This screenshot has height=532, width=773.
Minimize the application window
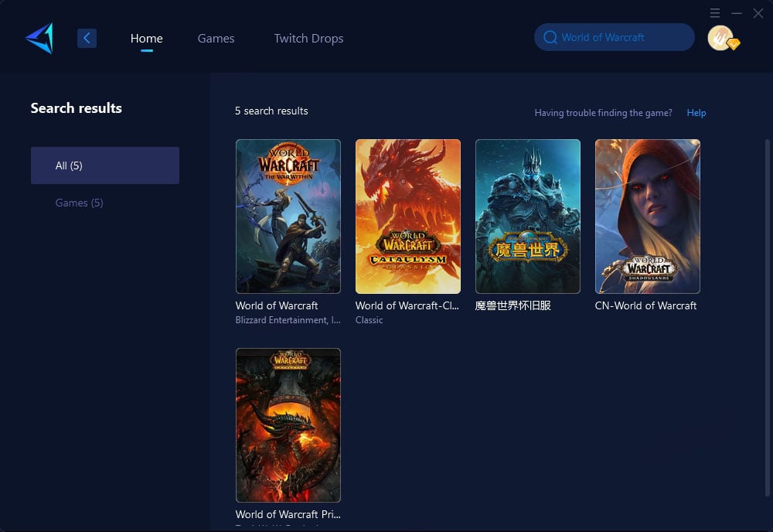[x=737, y=13]
